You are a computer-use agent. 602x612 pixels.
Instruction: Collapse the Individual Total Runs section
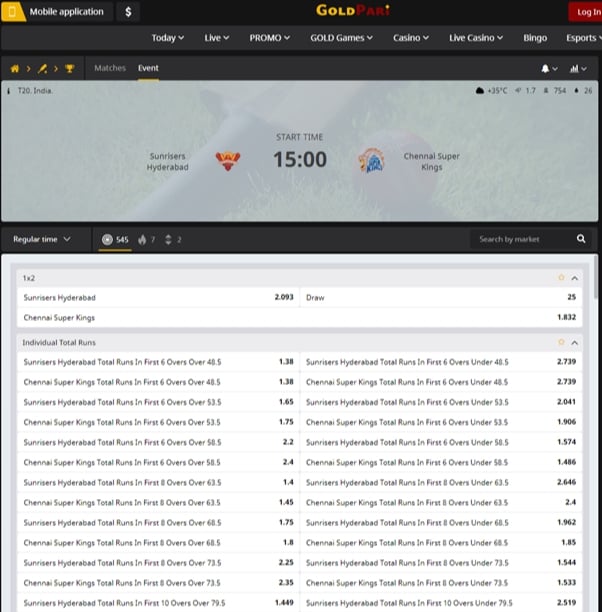click(x=575, y=343)
